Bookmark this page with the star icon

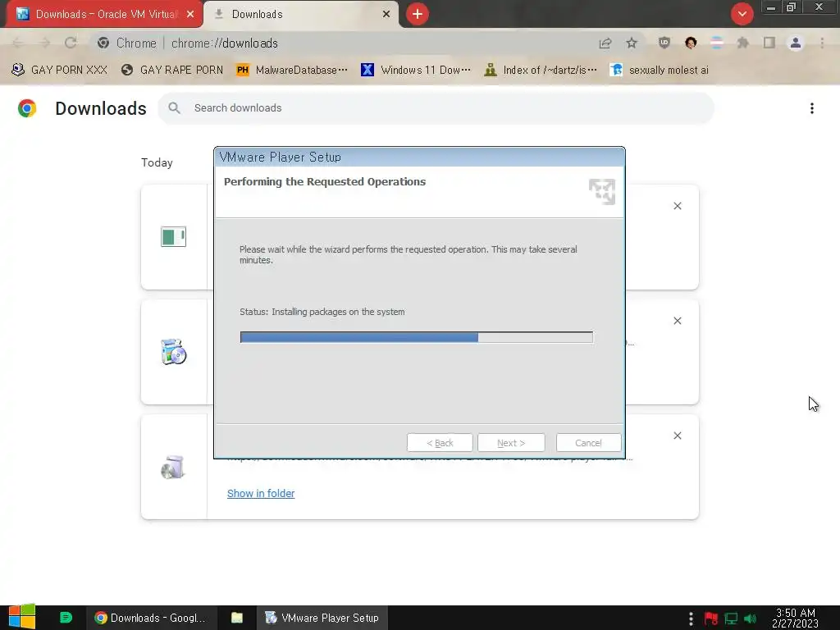tap(632, 43)
